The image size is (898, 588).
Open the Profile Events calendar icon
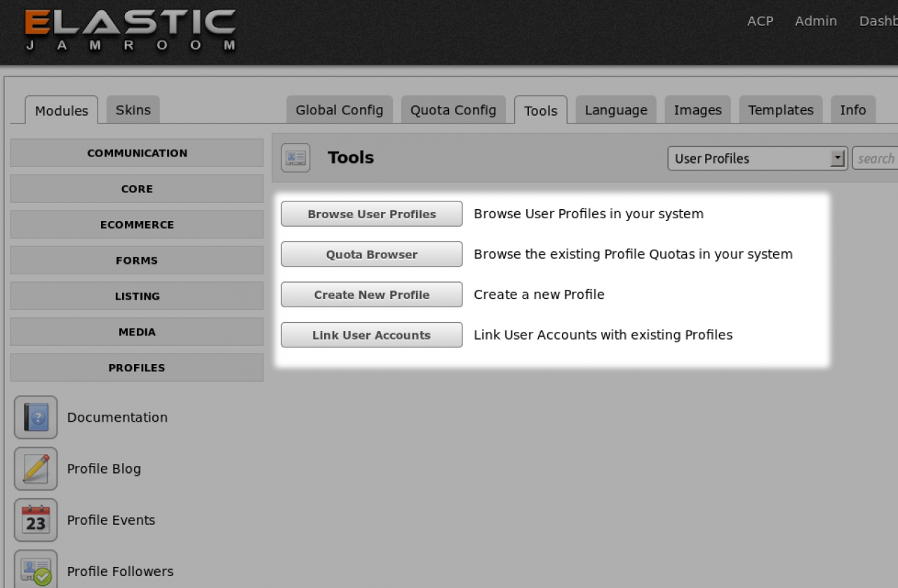tap(36, 520)
